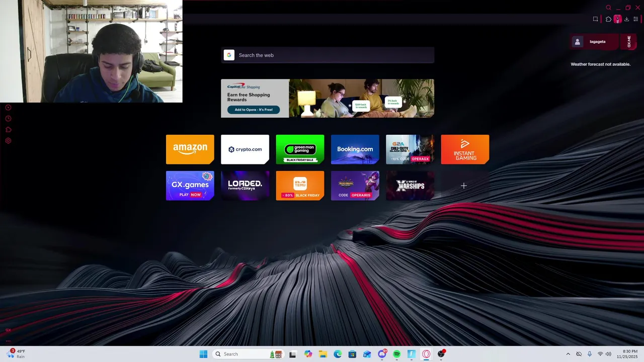Open the volume speaker icon in tray
The height and width of the screenshot is (362, 644).
609,354
